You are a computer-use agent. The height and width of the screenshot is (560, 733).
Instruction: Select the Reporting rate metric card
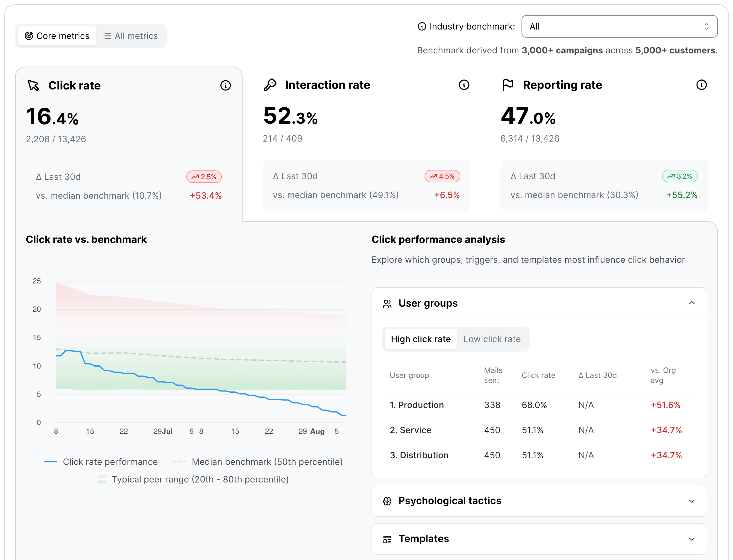click(604, 144)
